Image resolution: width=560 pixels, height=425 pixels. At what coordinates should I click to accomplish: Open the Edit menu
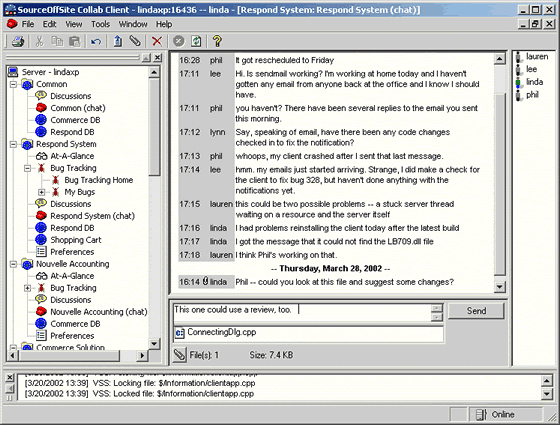click(50, 24)
